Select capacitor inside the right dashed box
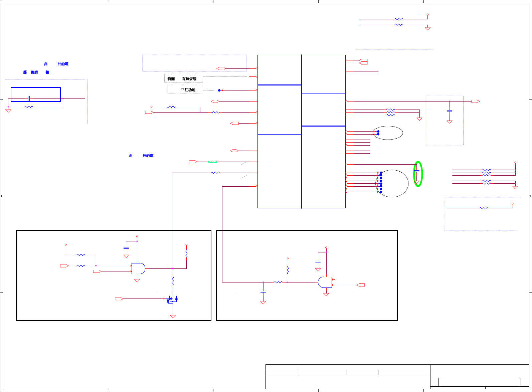Viewport: 532px width, 392px height. [450, 111]
